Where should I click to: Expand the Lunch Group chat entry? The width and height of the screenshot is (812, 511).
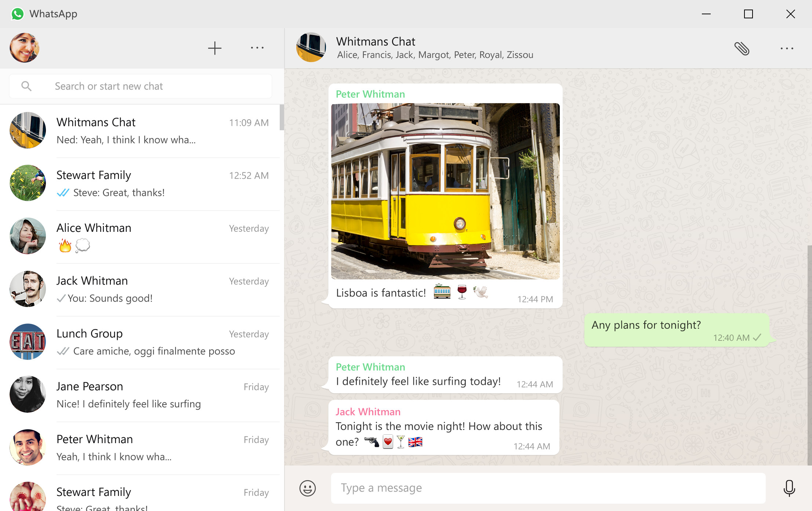pos(141,342)
